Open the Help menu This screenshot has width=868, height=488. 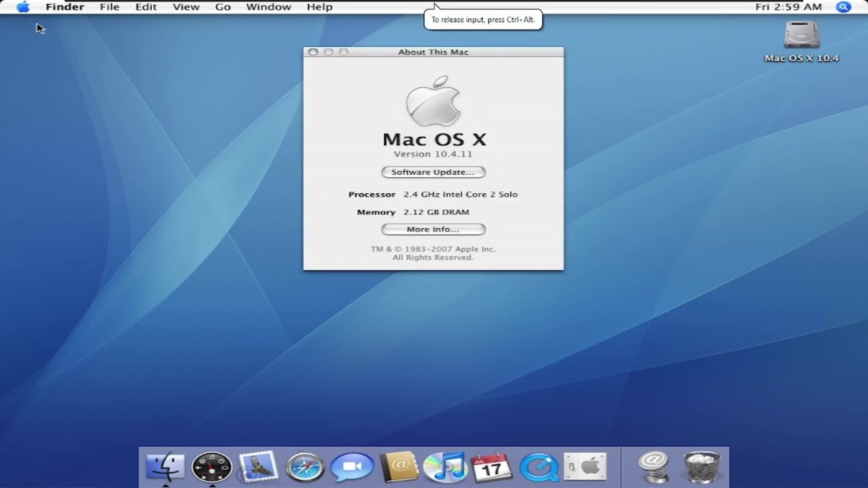tap(319, 7)
